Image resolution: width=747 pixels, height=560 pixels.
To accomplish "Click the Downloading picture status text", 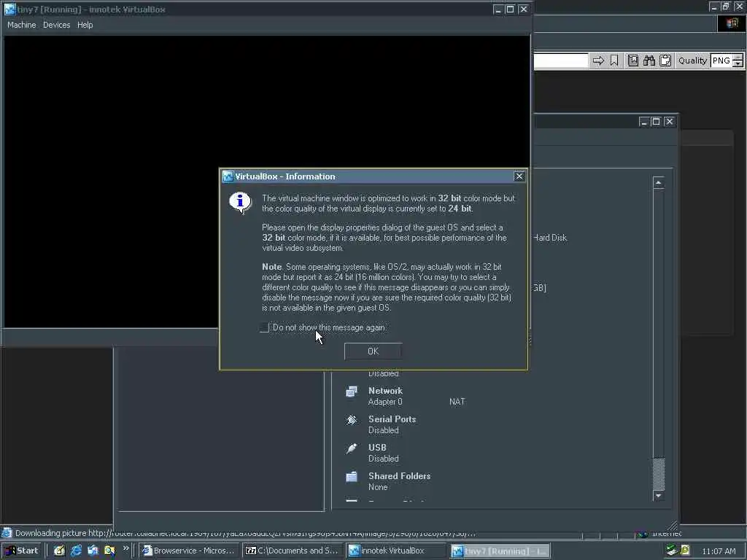I will coord(245,533).
